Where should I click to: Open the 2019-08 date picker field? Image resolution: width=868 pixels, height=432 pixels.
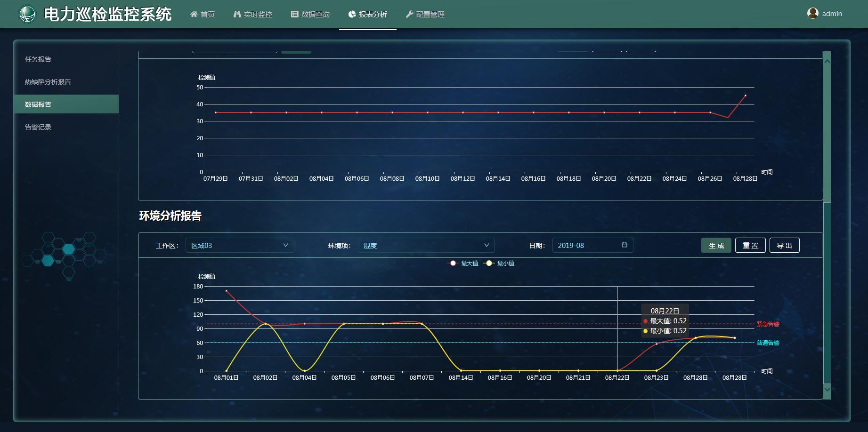tap(586, 246)
